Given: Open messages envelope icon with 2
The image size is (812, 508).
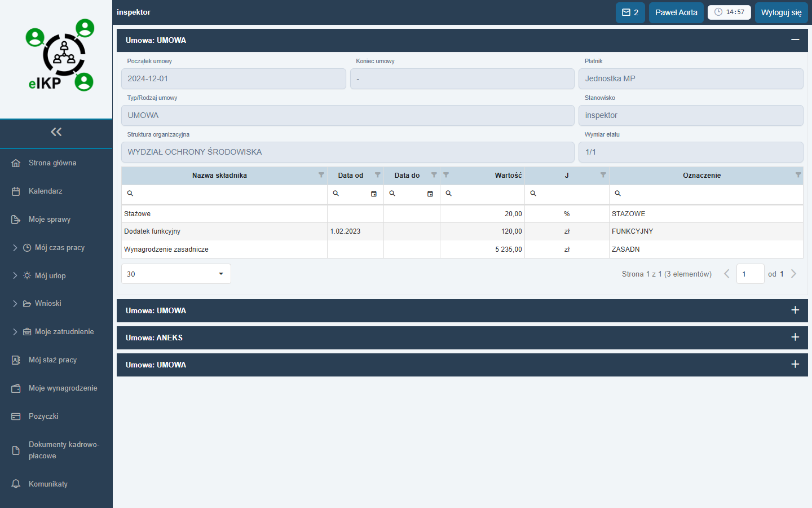Looking at the screenshot, I should [630, 12].
